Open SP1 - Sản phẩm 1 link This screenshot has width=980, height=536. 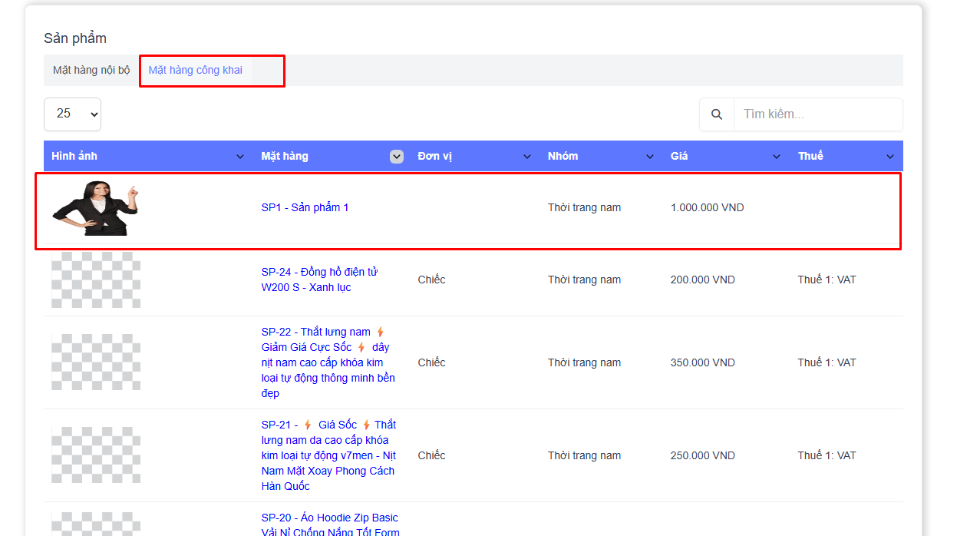click(x=305, y=207)
